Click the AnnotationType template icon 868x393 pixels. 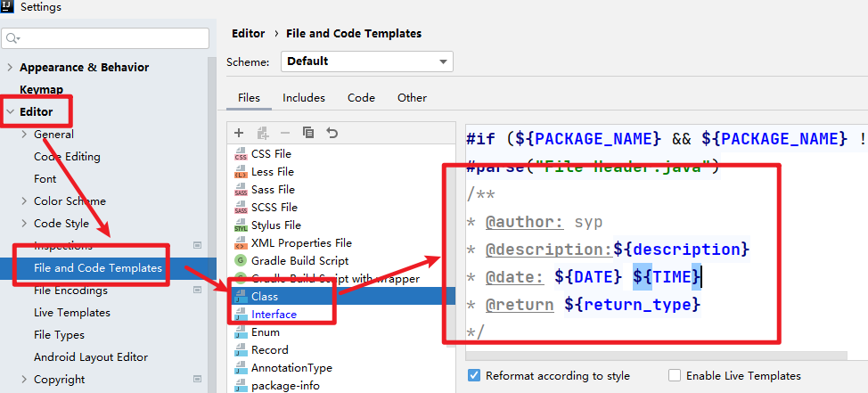[241, 367]
